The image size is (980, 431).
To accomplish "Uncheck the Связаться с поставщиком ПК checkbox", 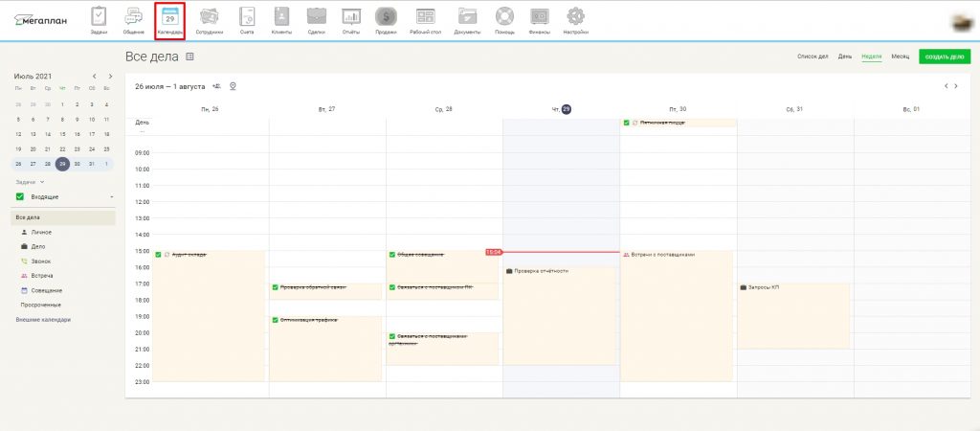I will [391, 287].
